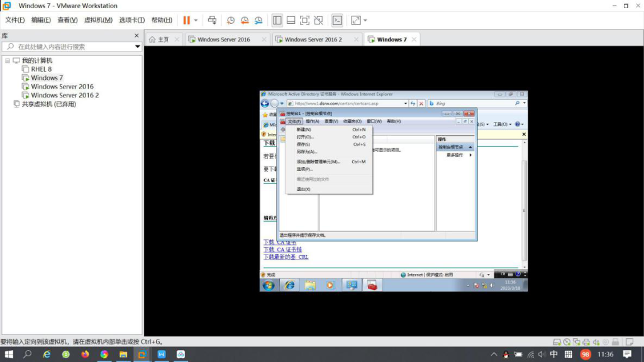The width and height of the screenshot is (644, 362).
Task: Choose 打开(O)... from the file menu
Action: (330, 136)
